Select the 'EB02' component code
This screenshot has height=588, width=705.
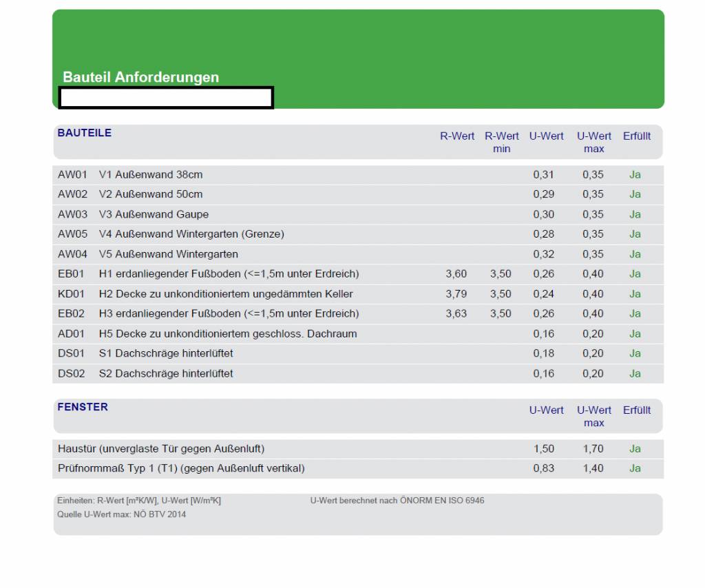(x=71, y=314)
